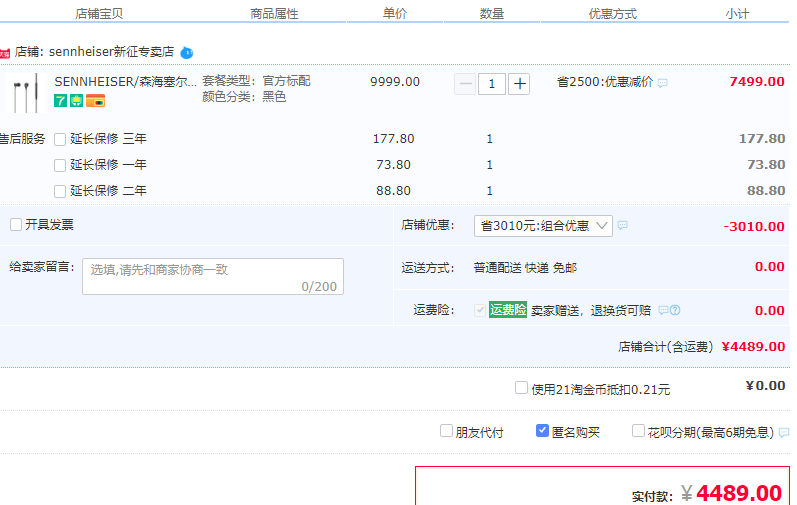The height and width of the screenshot is (505, 797).
Task: Click 套餐类型: 官方标配 attribute text
Action: click(x=256, y=81)
